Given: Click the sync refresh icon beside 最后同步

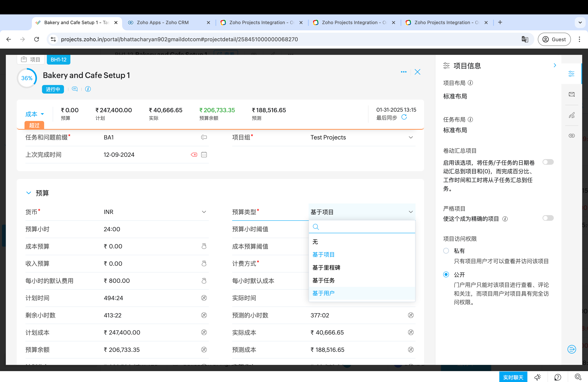Looking at the screenshot, I should [x=404, y=117].
